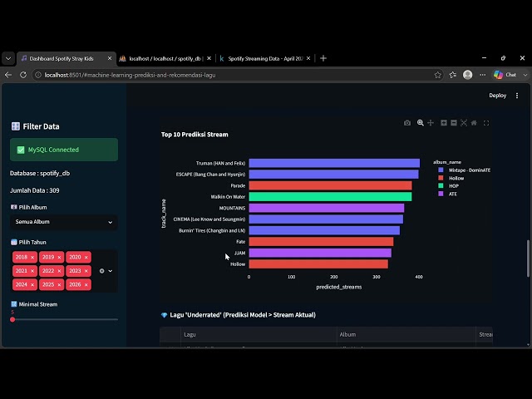View site information icon in address bar
This screenshot has width=532, height=399.
tap(38, 75)
